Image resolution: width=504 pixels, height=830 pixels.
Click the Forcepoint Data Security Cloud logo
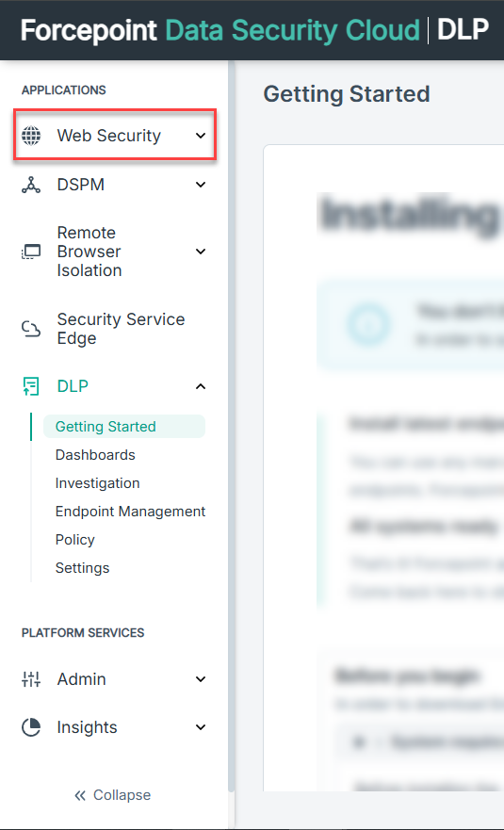[220, 30]
